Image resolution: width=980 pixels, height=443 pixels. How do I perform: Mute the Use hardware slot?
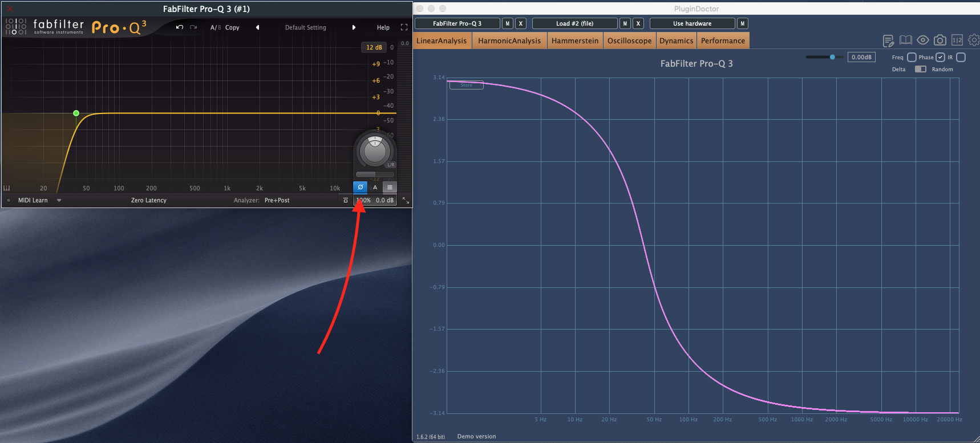[742, 23]
